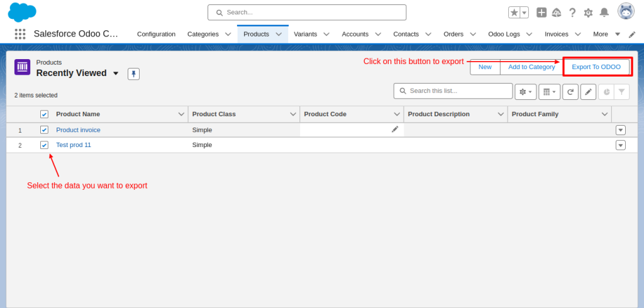
Task: Switch to the Odoo Logs tab
Action: pos(504,34)
